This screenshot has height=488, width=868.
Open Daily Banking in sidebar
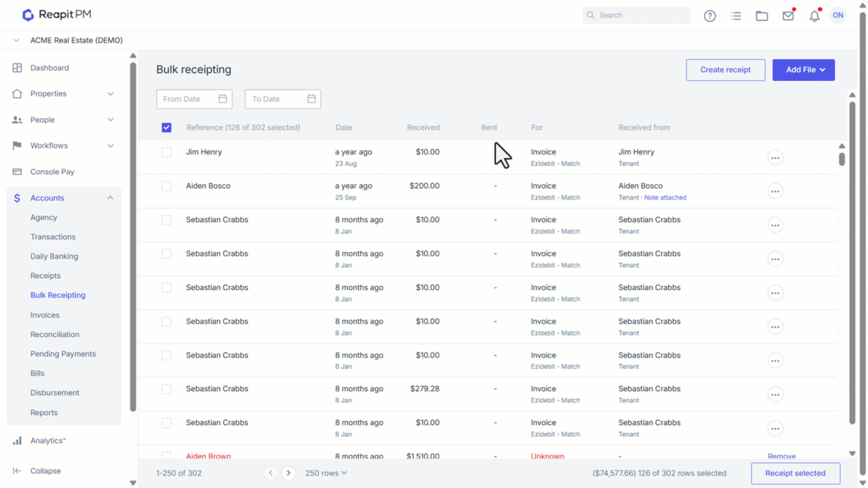click(x=54, y=256)
